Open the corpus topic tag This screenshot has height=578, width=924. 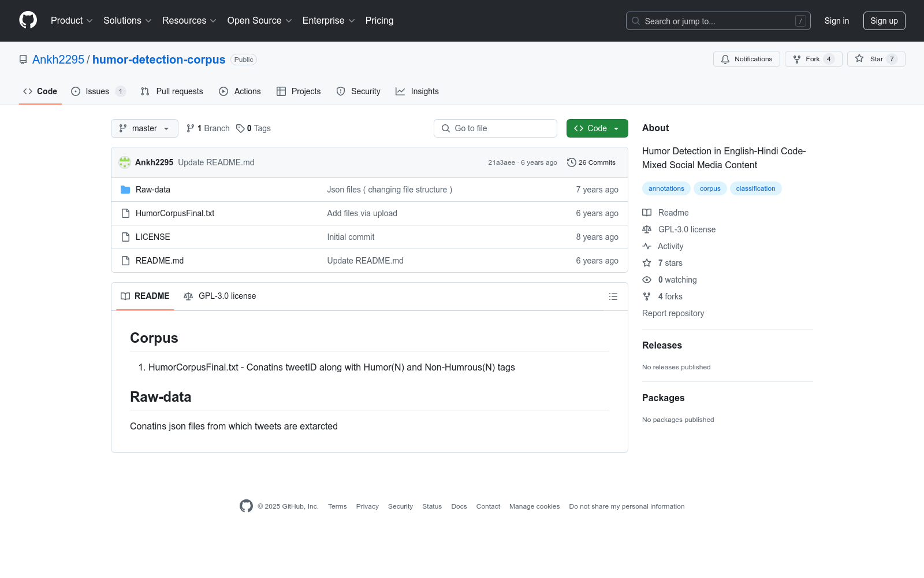[710, 188]
